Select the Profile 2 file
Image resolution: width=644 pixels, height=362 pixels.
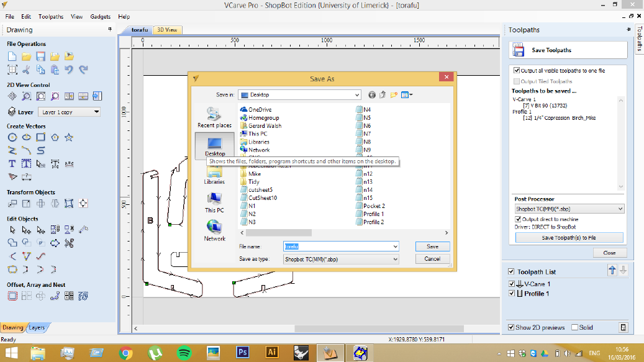pos(370,222)
